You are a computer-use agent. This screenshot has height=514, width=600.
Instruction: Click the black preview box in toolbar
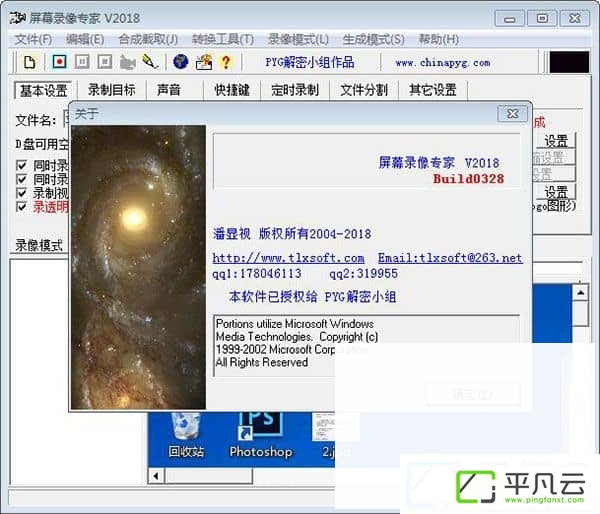(569, 62)
